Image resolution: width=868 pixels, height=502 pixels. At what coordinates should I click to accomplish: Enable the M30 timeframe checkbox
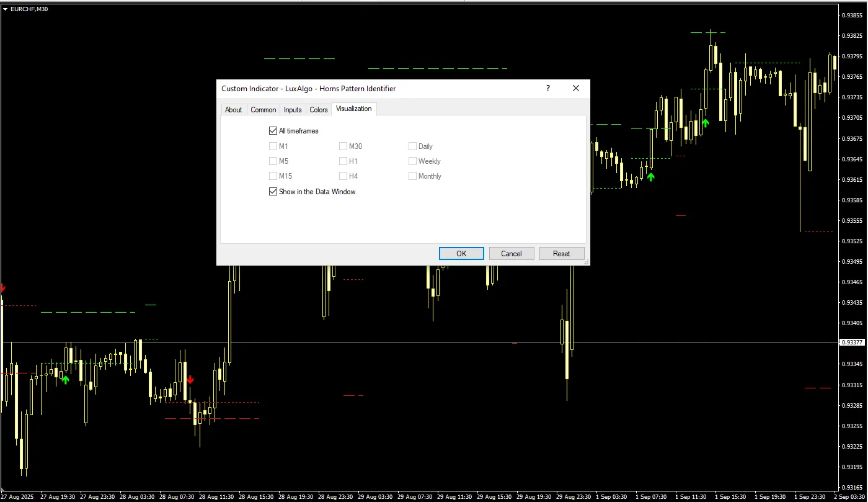(x=343, y=146)
